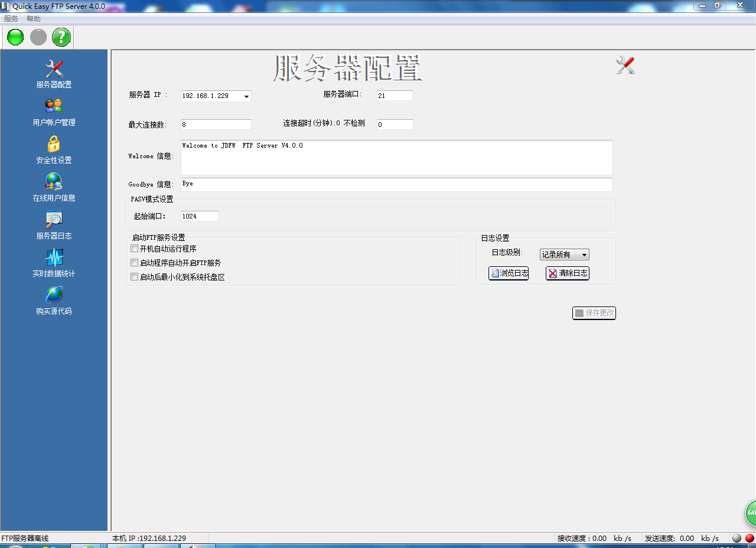Image resolution: width=756 pixels, height=548 pixels.
Task: Click the 浏览日志 button
Action: tap(509, 273)
